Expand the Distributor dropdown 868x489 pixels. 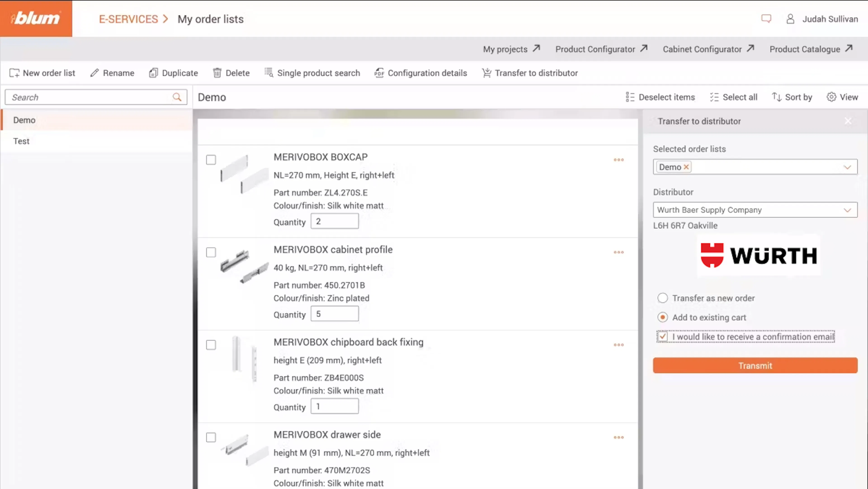click(x=847, y=210)
